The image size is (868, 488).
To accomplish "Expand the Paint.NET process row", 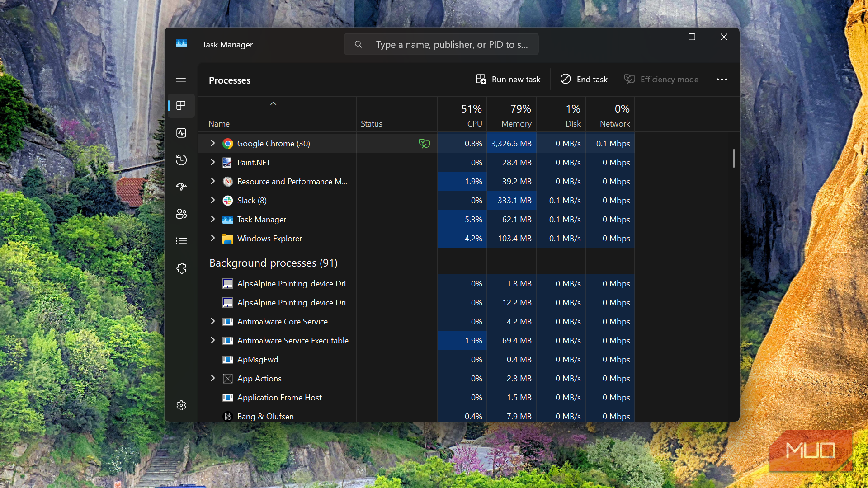I will coord(212,162).
